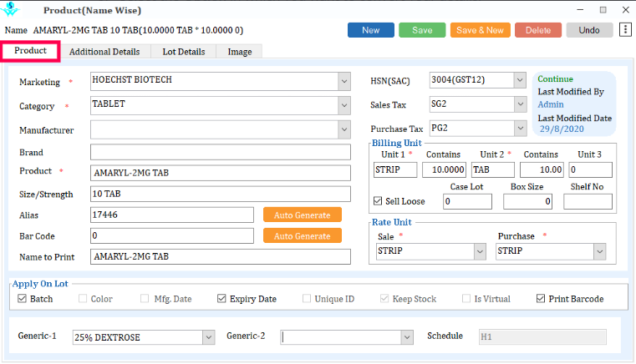Viewport: 636px width, 364px height.
Task: Expand the Sale rate unit dropdown
Action: [479, 251]
